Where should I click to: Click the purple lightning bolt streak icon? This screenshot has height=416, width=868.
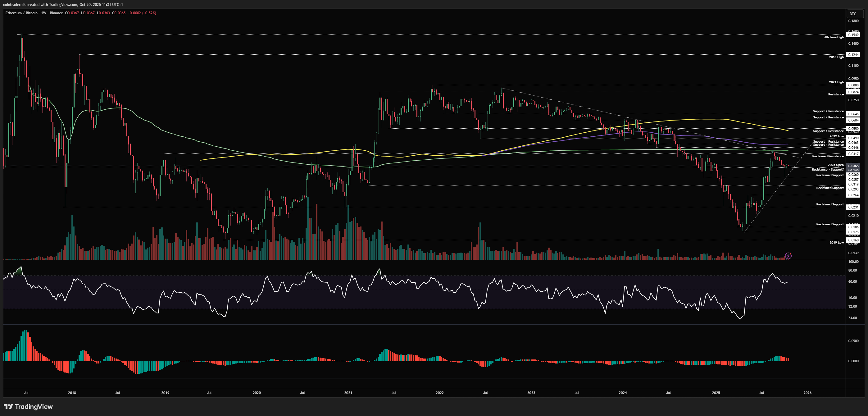click(788, 256)
